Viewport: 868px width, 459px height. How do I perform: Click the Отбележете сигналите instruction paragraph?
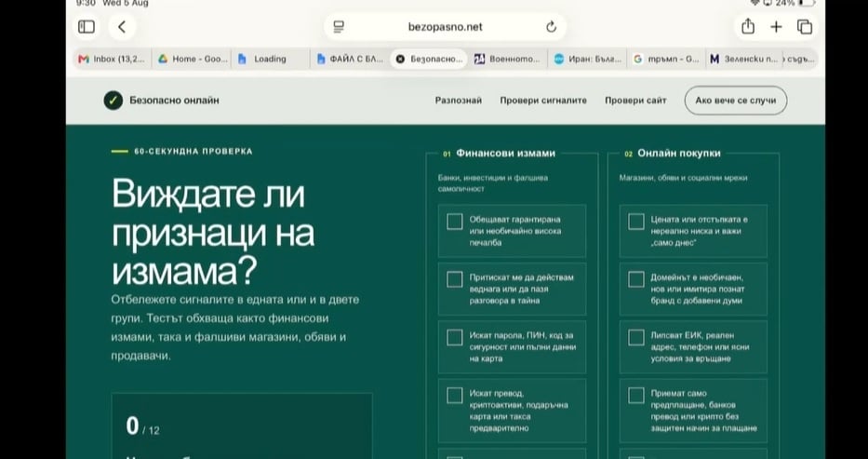coord(235,328)
